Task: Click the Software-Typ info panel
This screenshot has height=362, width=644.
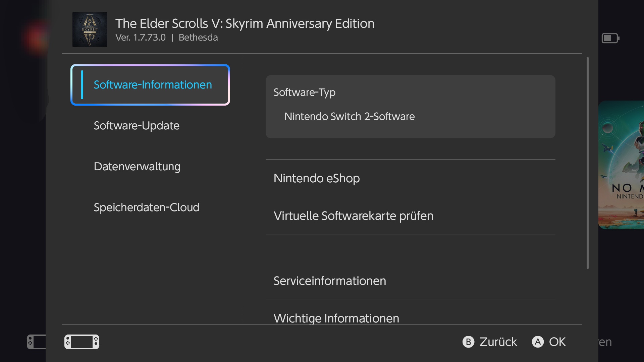Action: coord(410,107)
